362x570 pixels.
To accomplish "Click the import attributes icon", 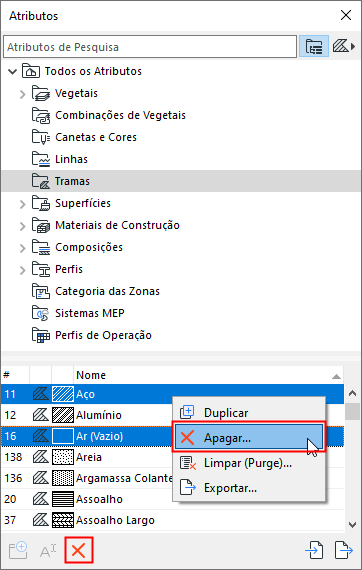I will click(315, 550).
